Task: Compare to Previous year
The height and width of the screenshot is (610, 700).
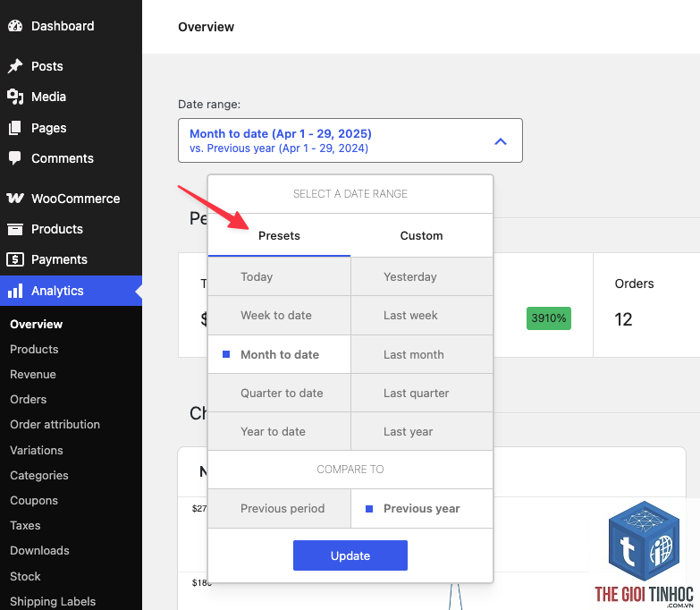Action: (422, 509)
